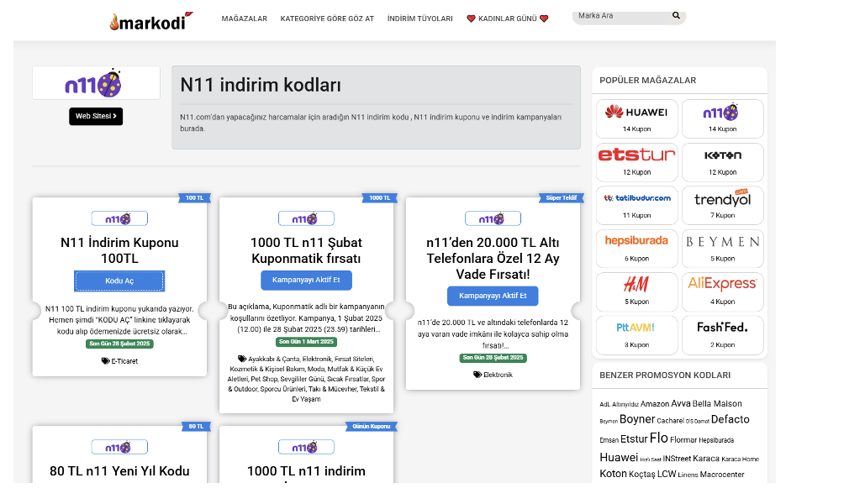Click the search magnifier icon
Image resolution: width=844 pixels, height=504 pixels.
point(676,16)
